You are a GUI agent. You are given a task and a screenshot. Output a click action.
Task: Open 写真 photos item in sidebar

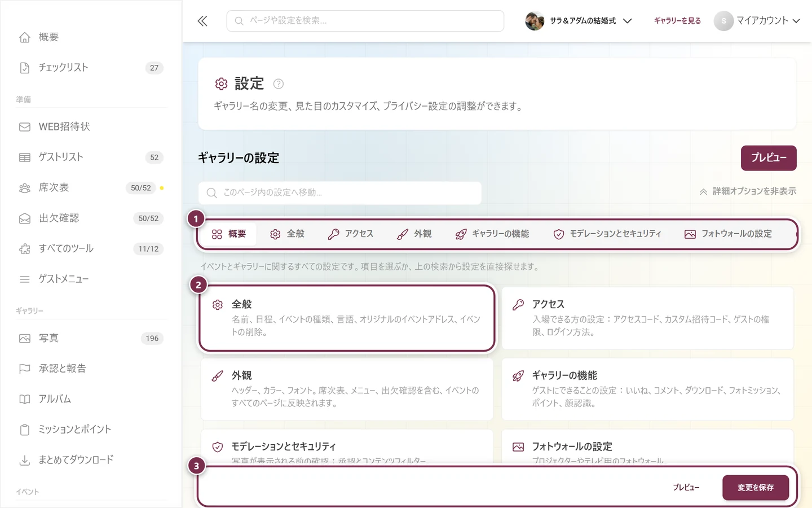(x=91, y=339)
